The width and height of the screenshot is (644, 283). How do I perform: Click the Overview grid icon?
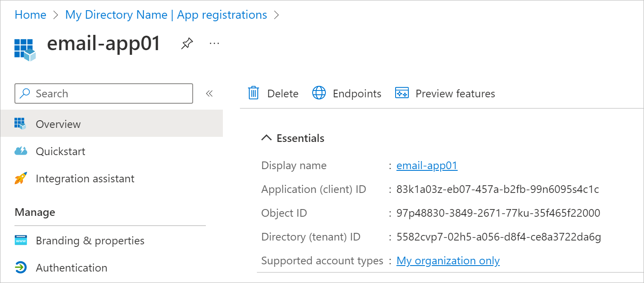(x=20, y=124)
